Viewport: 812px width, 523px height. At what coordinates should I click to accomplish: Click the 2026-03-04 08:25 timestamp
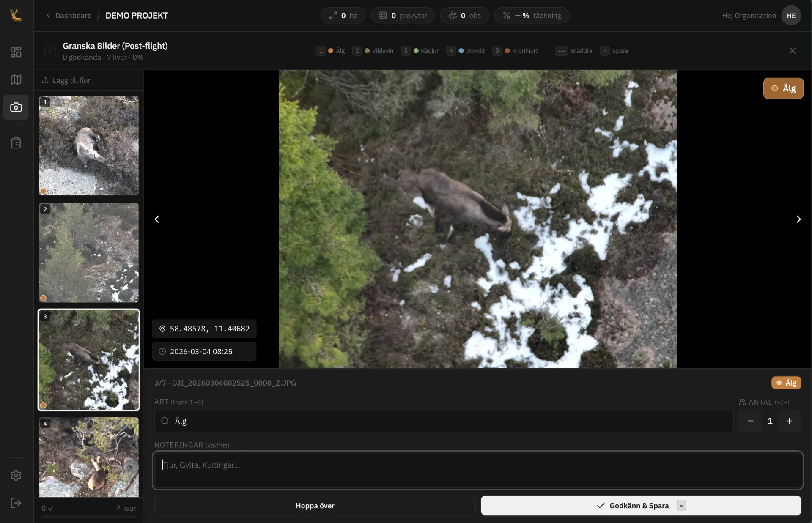[x=204, y=351]
